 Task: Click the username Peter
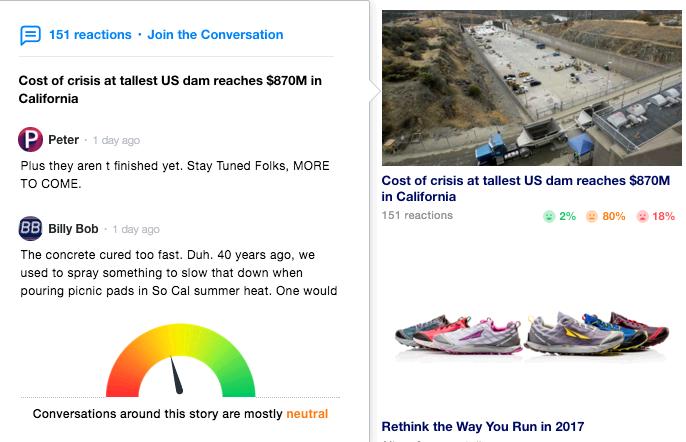[63, 140]
